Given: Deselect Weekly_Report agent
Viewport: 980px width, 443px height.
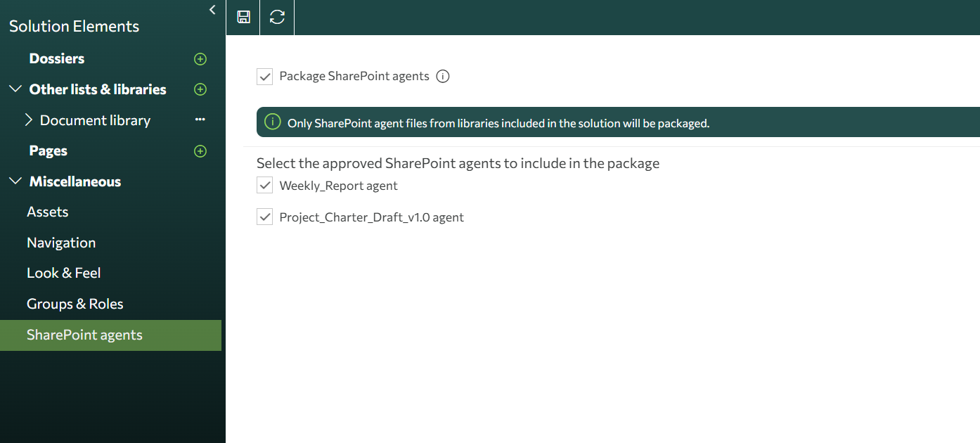Looking at the screenshot, I should [264, 185].
